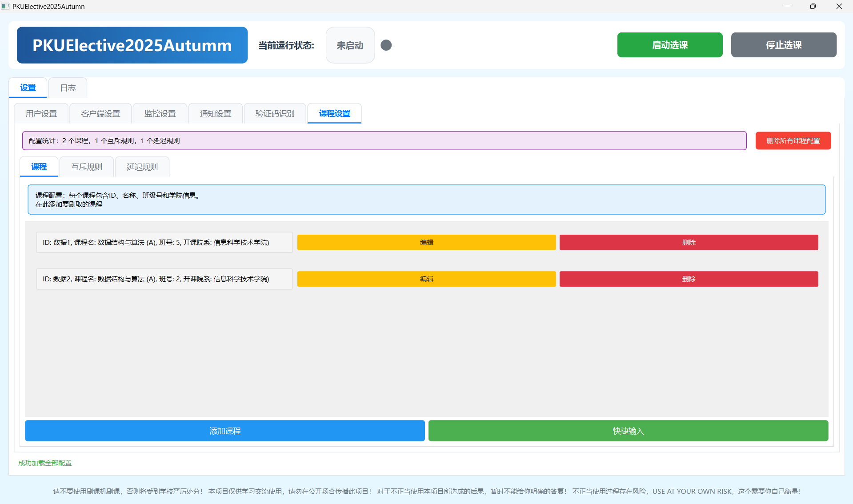Switch to the 用户设置 tab
Image resolution: width=853 pixels, height=504 pixels.
point(41,113)
